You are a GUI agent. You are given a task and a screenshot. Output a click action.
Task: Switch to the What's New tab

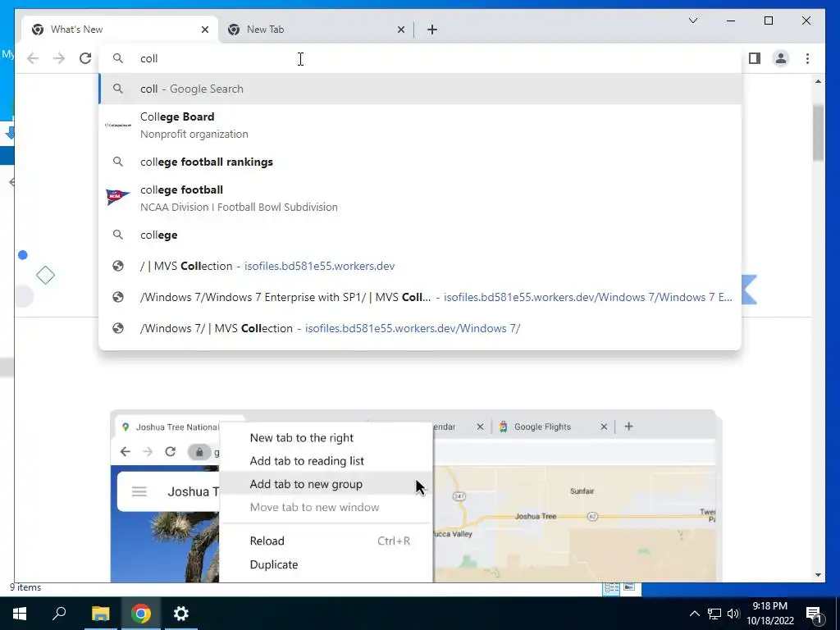[121, 30]
